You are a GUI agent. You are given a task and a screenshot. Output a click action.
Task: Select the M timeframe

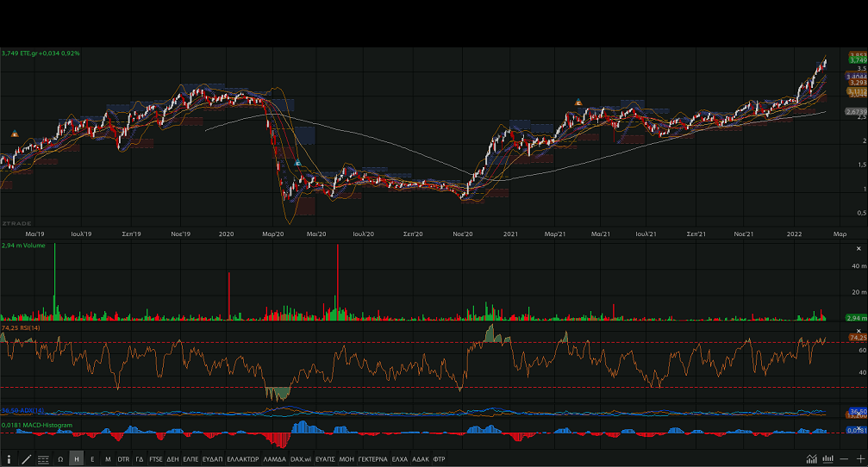tap(108, 459)
